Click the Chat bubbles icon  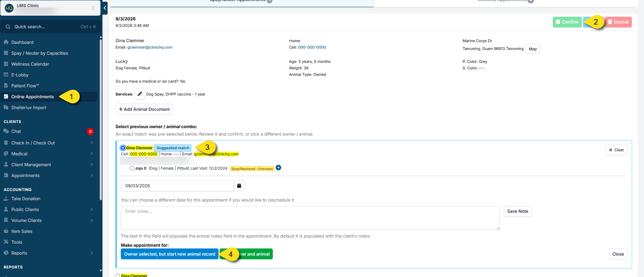[6, 131]
